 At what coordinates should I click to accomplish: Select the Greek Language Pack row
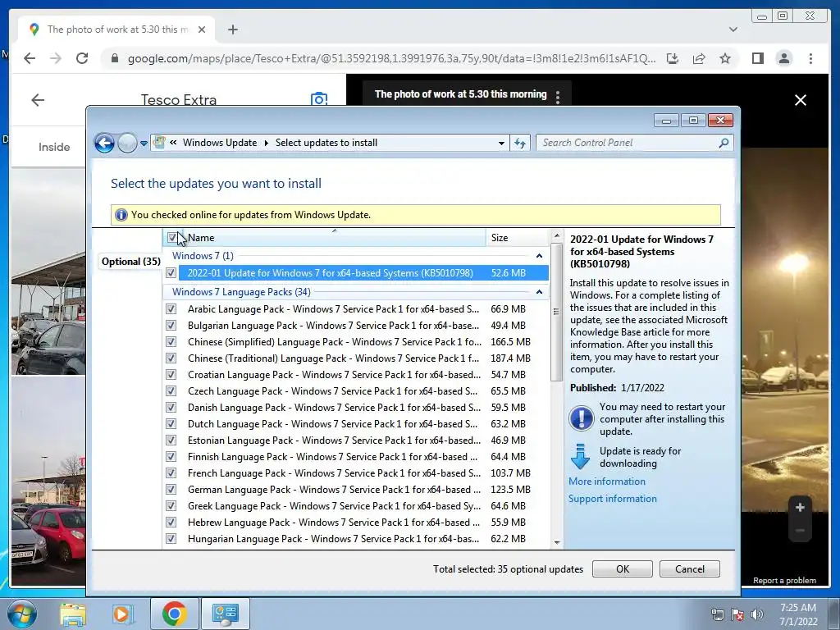356,505
